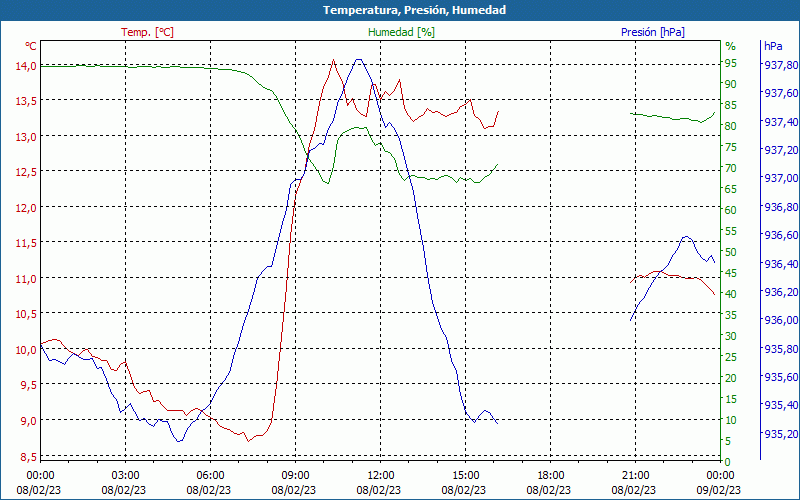Image resolution: width=800 pixels, height=500 pixels.
Task: Click humidity axis value 95
Action: pos(731,63)
